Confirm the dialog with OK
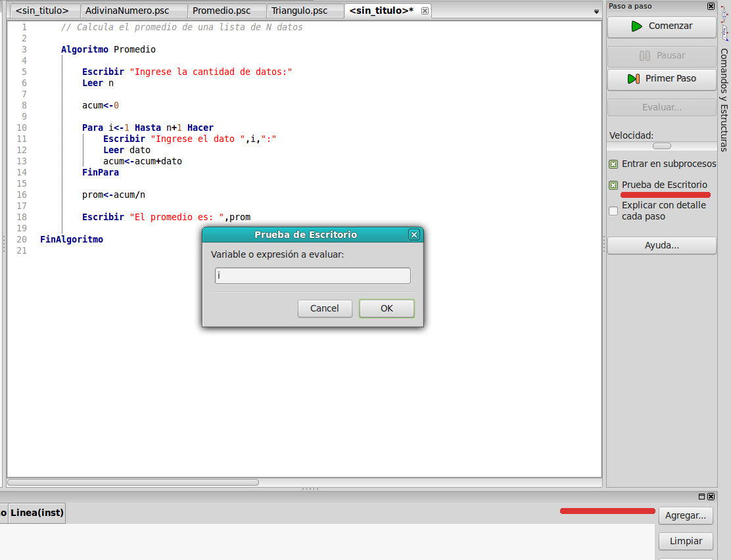731x560 pixels. coord(387,308)
